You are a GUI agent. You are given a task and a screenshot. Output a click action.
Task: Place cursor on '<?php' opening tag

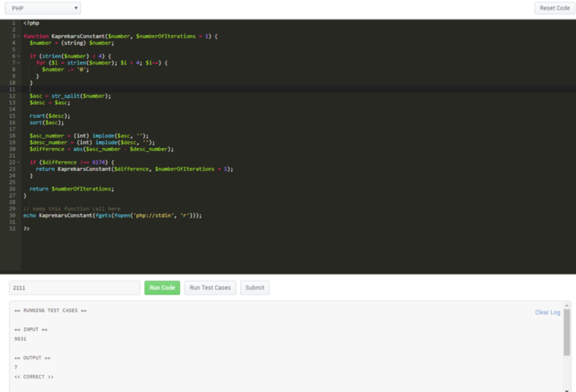click(x=31, y=23)
